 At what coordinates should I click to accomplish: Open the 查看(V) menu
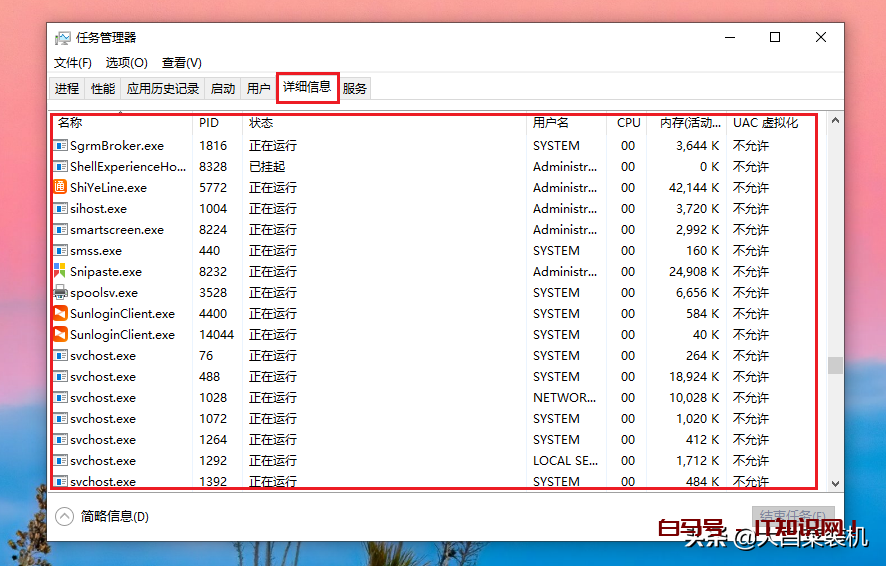pyautogui.click(x=181, y=63)
